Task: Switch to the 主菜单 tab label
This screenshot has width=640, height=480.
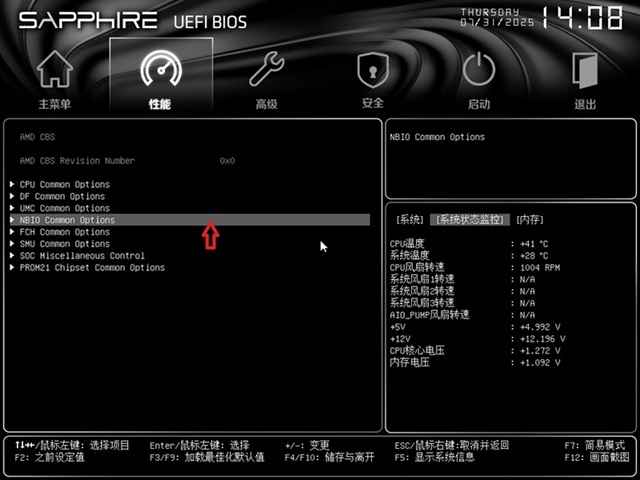Action: [x=55, y=104]
